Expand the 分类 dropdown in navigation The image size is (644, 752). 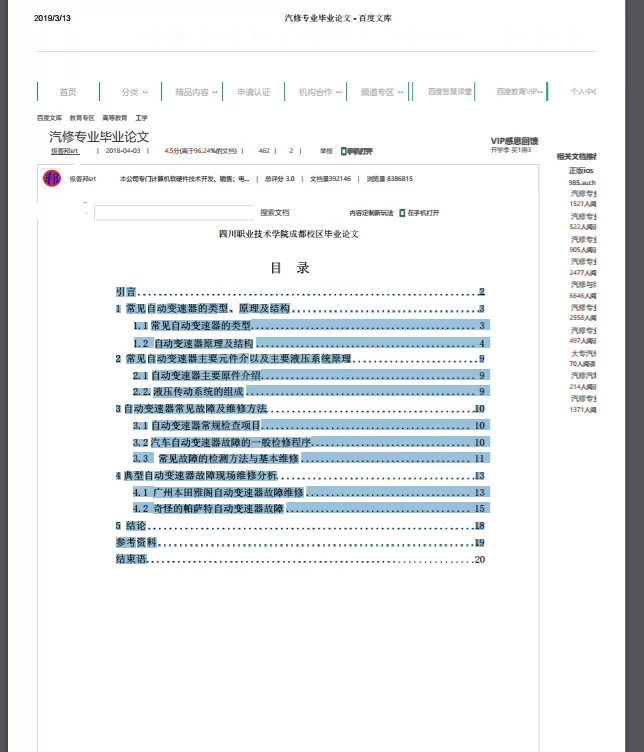[x=134, y=92]
